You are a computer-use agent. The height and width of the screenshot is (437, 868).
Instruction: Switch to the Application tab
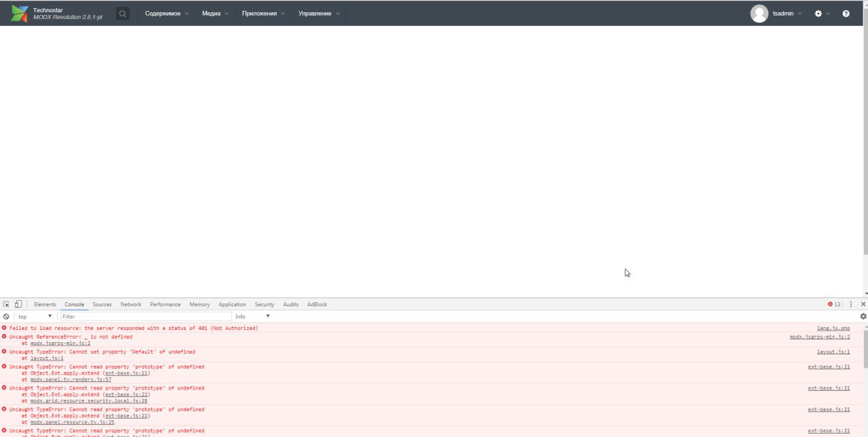tap(232, 304)
